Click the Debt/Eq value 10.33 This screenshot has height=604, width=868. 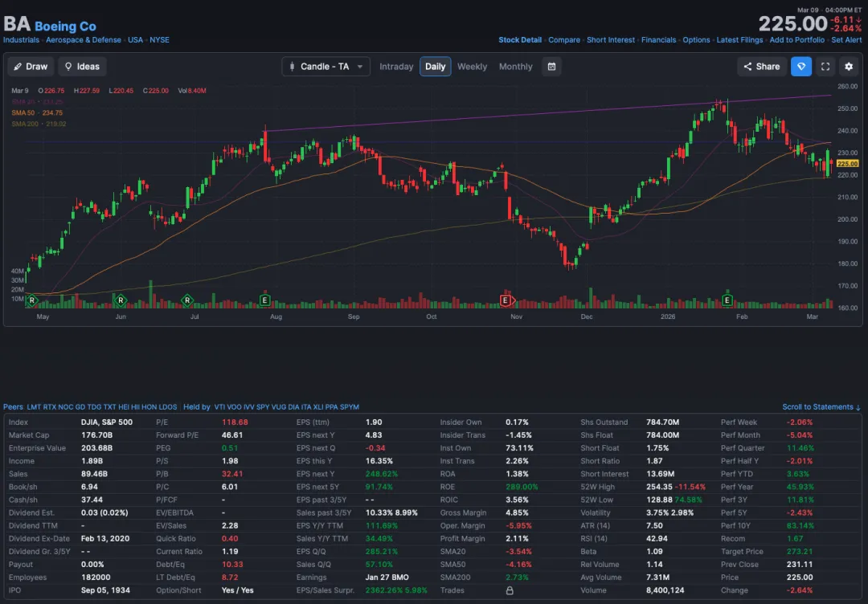click(x=232, y=564)
